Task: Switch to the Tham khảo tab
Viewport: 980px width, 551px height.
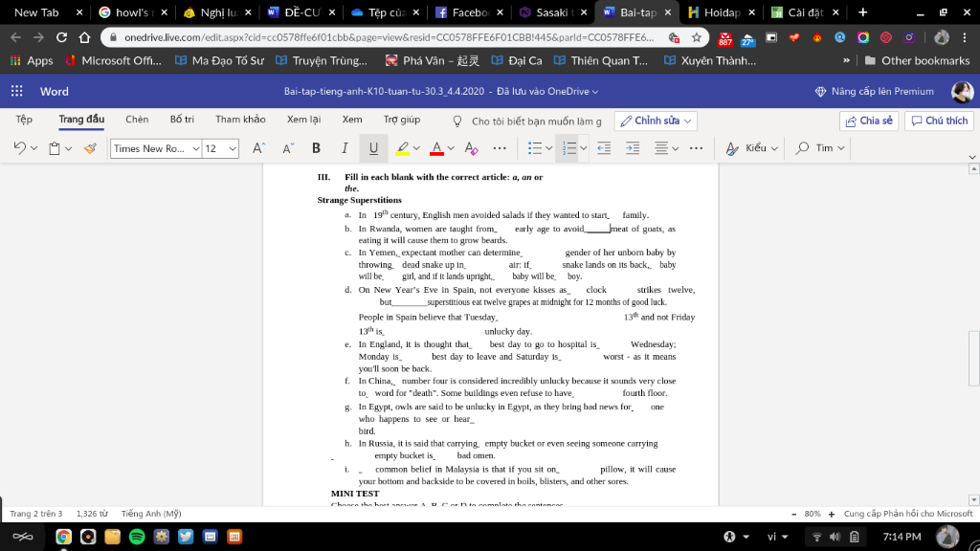Action: [x=240, y=120]
